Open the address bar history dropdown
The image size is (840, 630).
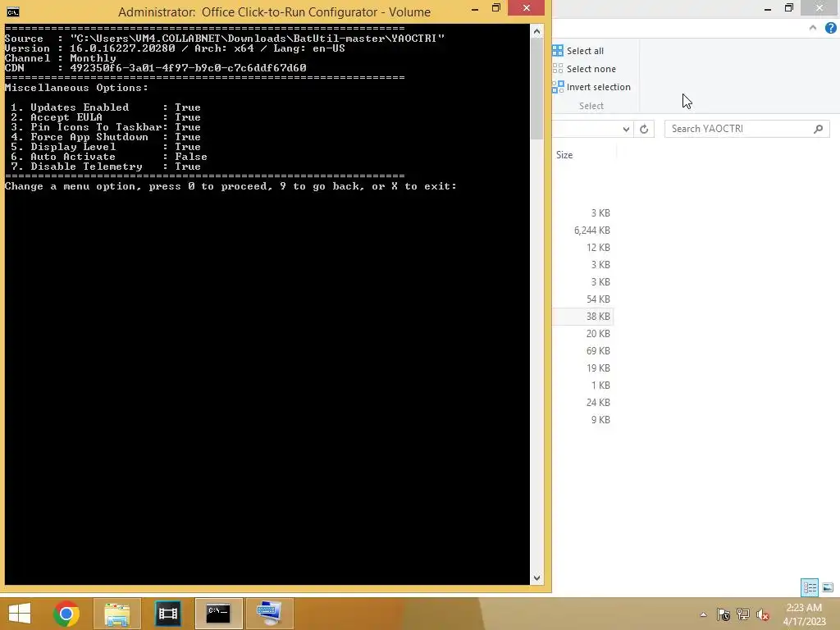pyautogui.click(x=626, y=129)
